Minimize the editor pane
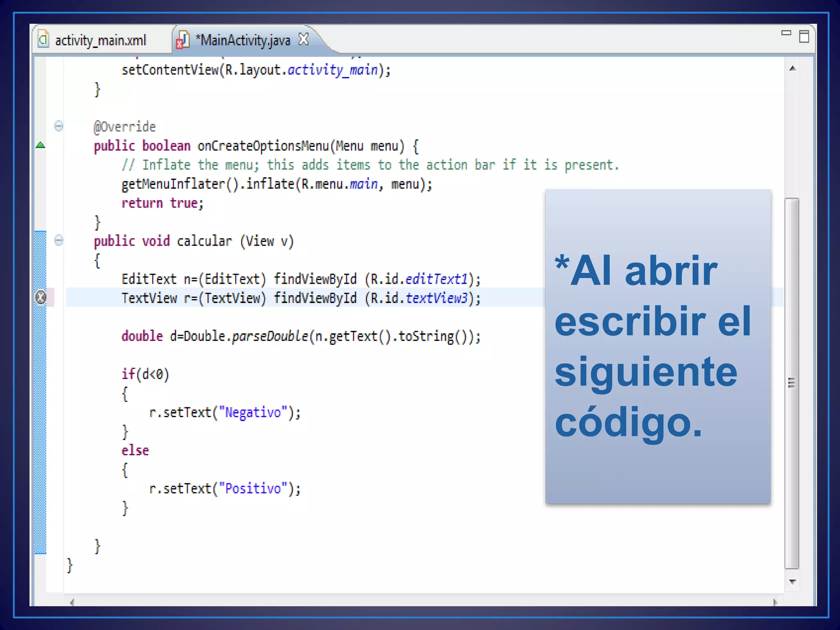 tap(786, 33)
